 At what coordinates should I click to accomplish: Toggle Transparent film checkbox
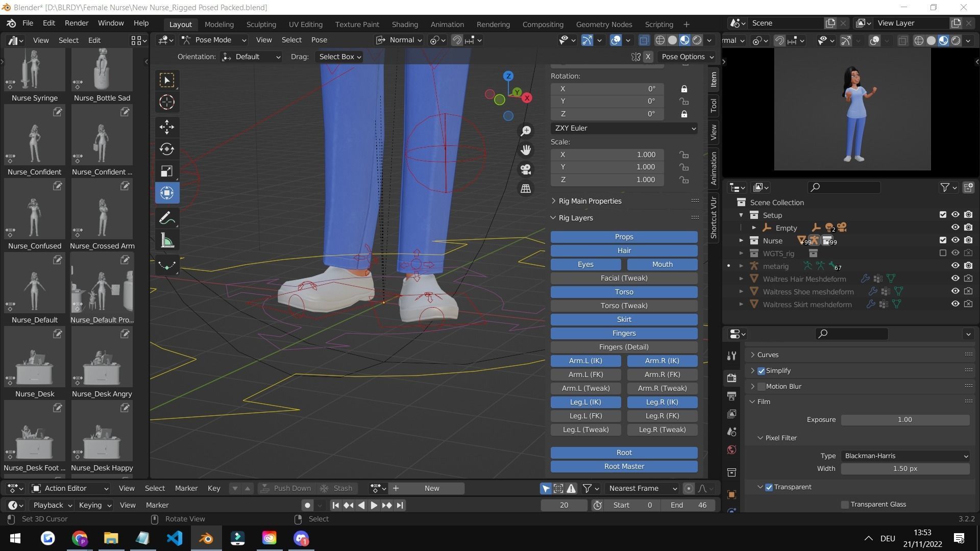[x=769, y=487]
